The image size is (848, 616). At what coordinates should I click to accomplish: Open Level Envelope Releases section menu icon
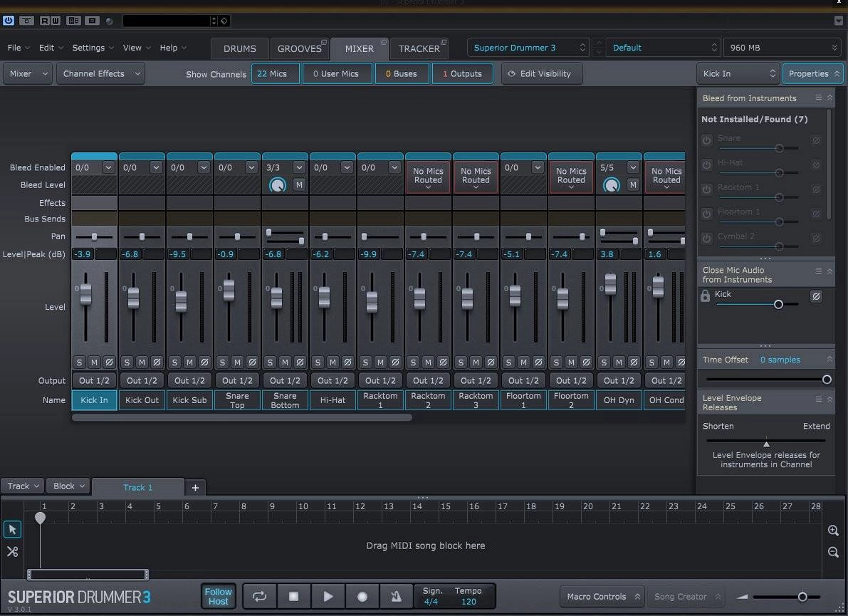pos(819,399)
